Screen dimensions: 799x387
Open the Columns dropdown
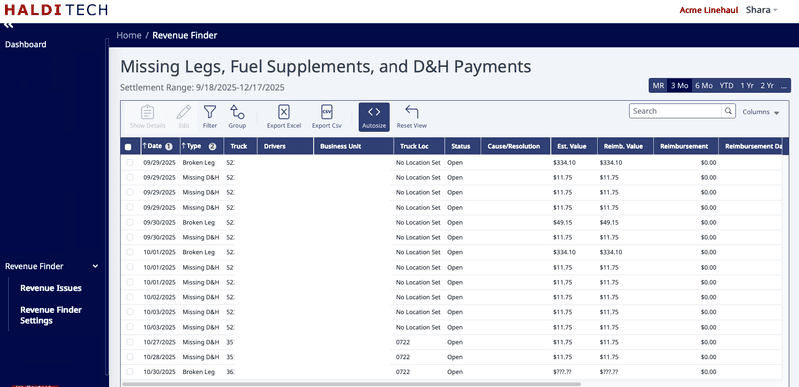761,112
